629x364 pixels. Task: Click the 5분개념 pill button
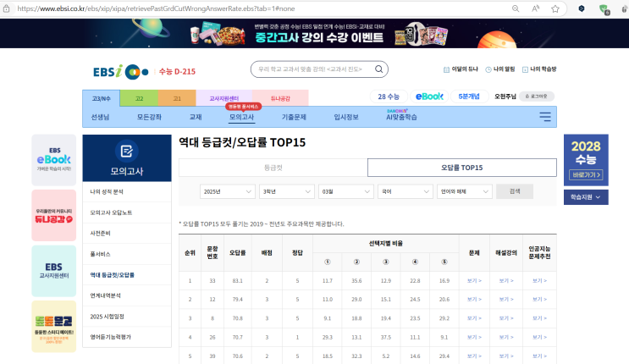point(469,97)
